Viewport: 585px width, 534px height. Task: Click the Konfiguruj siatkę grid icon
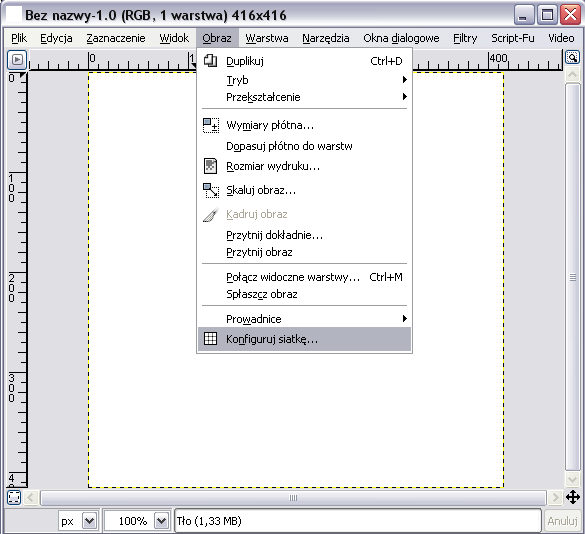(x=210, y=339)
